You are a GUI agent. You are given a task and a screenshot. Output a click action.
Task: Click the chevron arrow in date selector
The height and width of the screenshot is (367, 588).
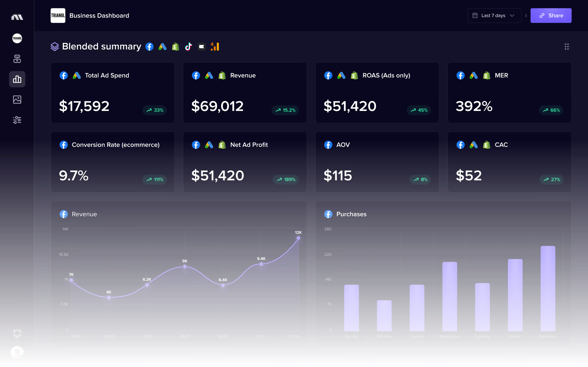click(x=512, y=16)
